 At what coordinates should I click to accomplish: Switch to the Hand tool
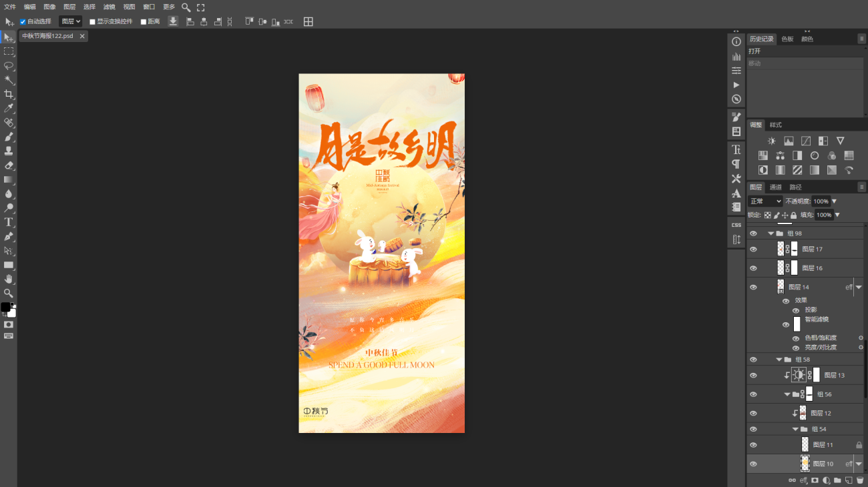click(x=9, y=278)
